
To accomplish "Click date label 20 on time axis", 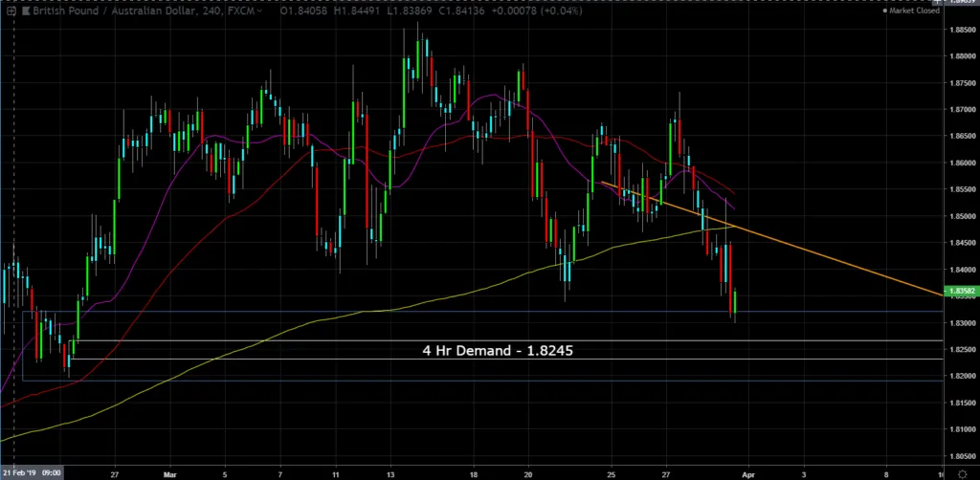I will (x=528, y=473).
